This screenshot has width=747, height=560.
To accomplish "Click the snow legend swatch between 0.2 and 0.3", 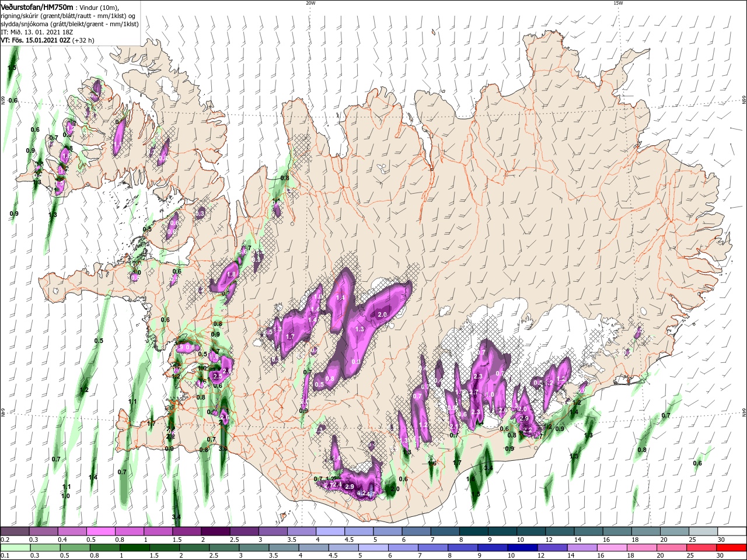I will [15, 531].
